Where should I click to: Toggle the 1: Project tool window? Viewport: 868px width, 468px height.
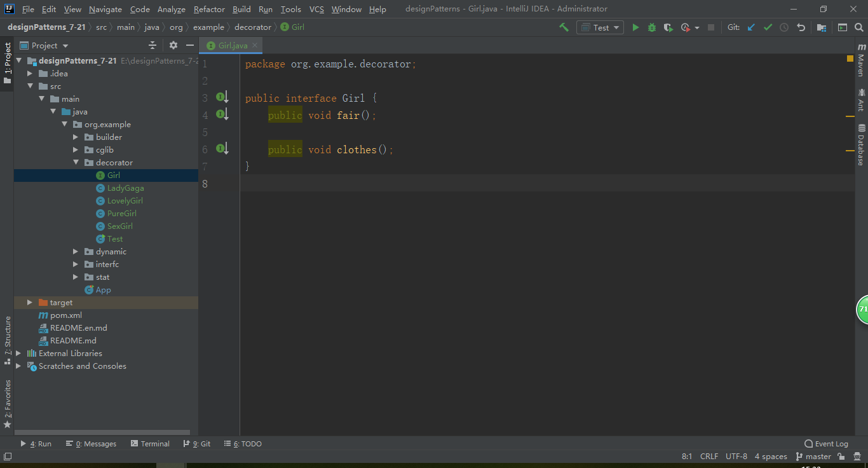7,63
